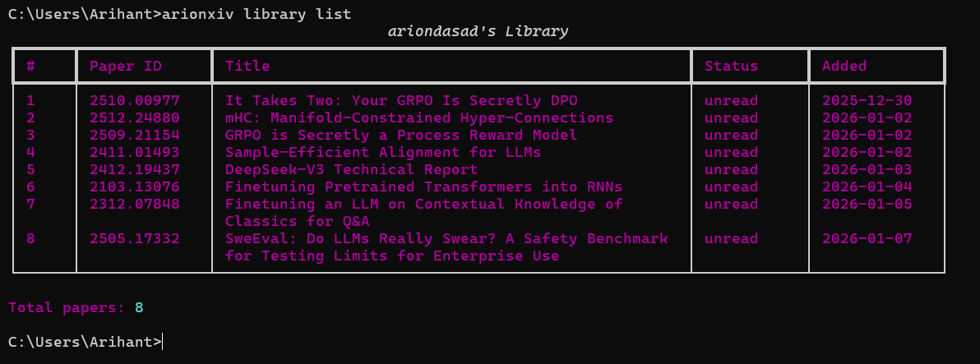Click the ariondasad's Library heading
Screen dimensions: 980x364
(478, 31)
